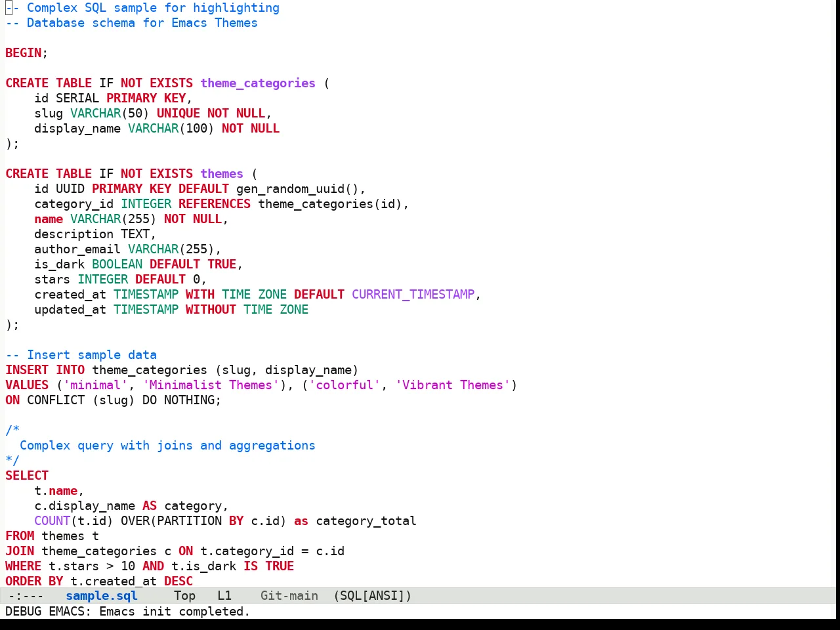Click the CONFLICT word in ON CONFLICT clause
Viewport: 840px width, 630px height.
point(56,400)
